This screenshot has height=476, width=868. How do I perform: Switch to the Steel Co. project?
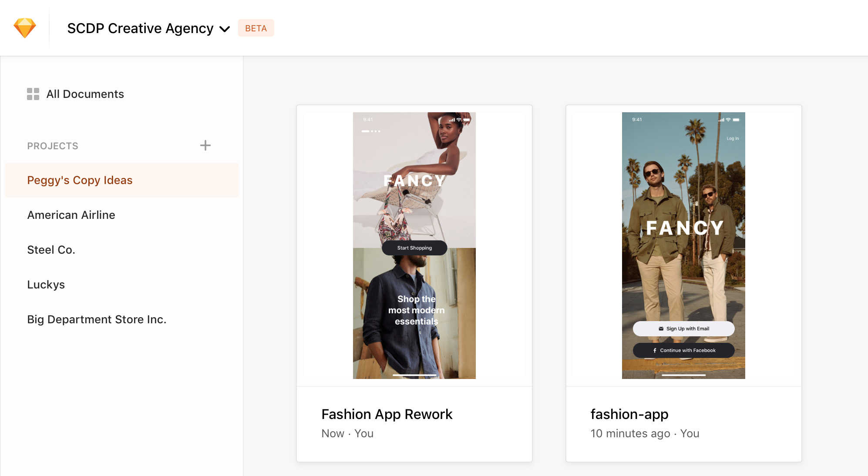(x=51, y=250)
